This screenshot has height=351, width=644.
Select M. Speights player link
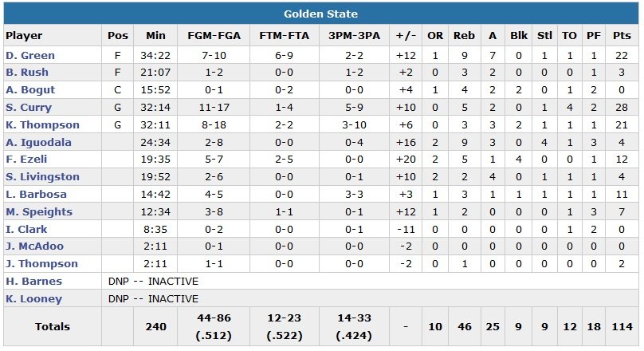(x=38, y=212)
